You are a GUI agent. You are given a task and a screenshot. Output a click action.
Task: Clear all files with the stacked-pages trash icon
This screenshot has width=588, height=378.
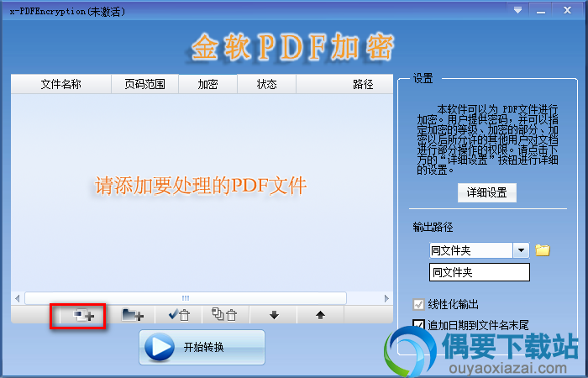point(224,314)
